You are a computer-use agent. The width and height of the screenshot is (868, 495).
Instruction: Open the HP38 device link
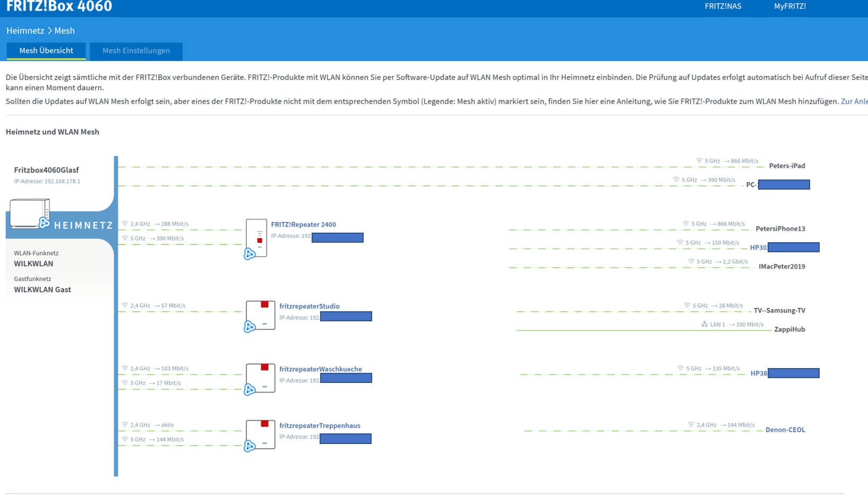click(x=759, y=373)
